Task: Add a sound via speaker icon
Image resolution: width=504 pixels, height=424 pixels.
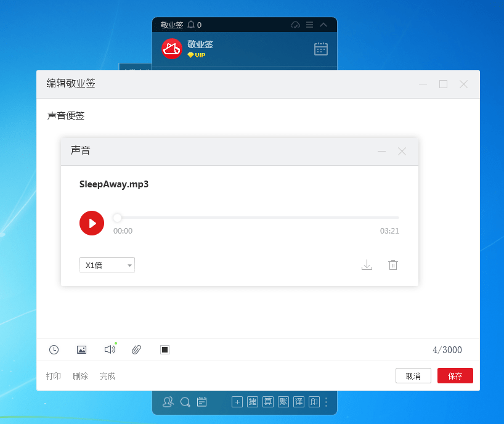Action: (x=110, y=349)
